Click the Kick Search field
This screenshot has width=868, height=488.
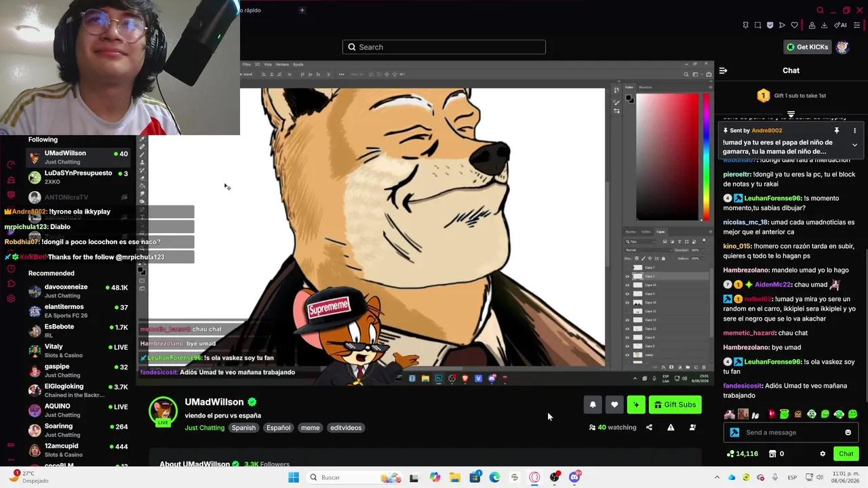coord(444,47)
